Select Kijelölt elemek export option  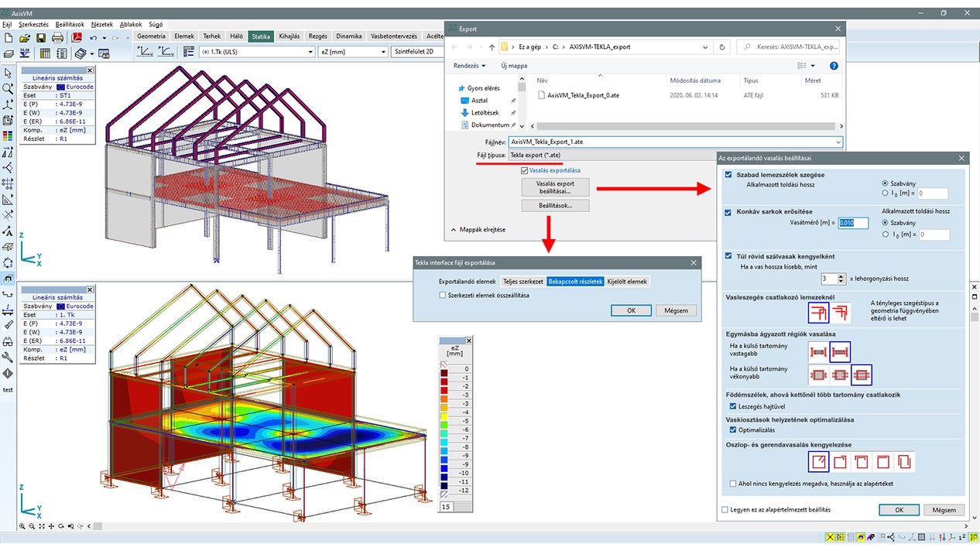pos(628,282)
